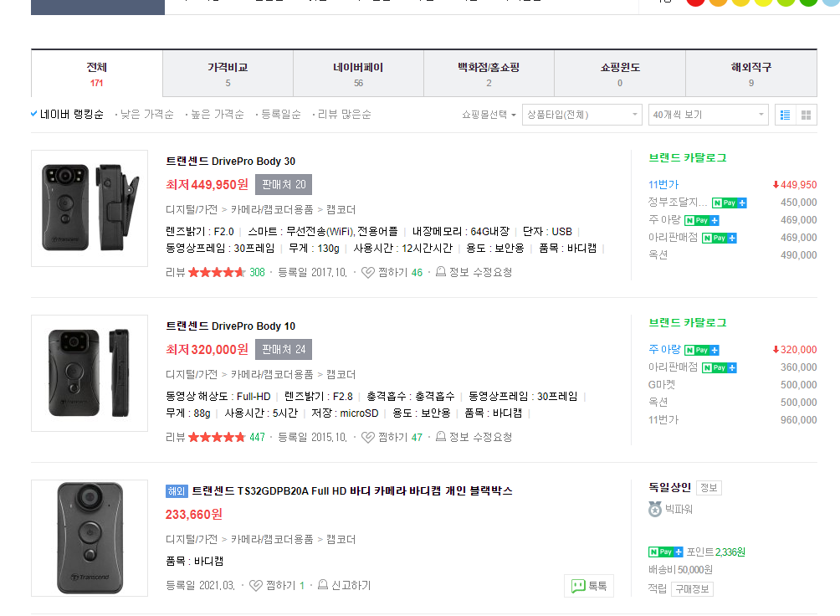Click the 해외 badge on third product

tap(177, 491)
